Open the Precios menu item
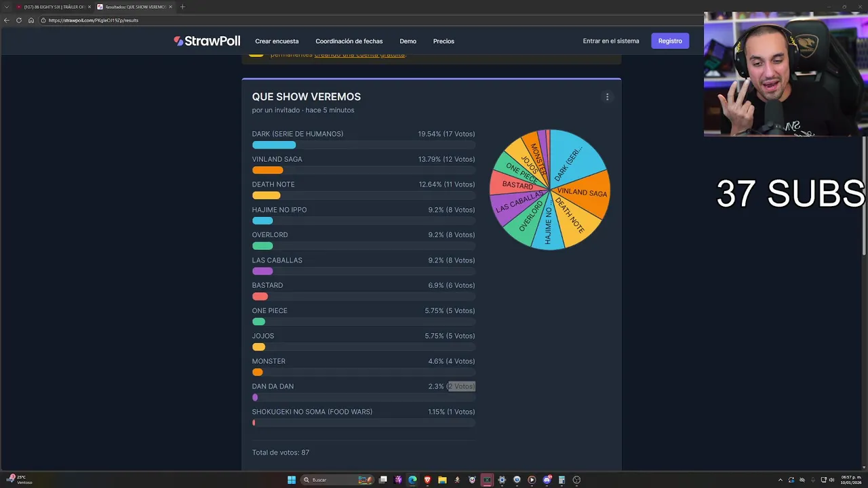Viewport: 868px width, 488px height. [444, 41]
